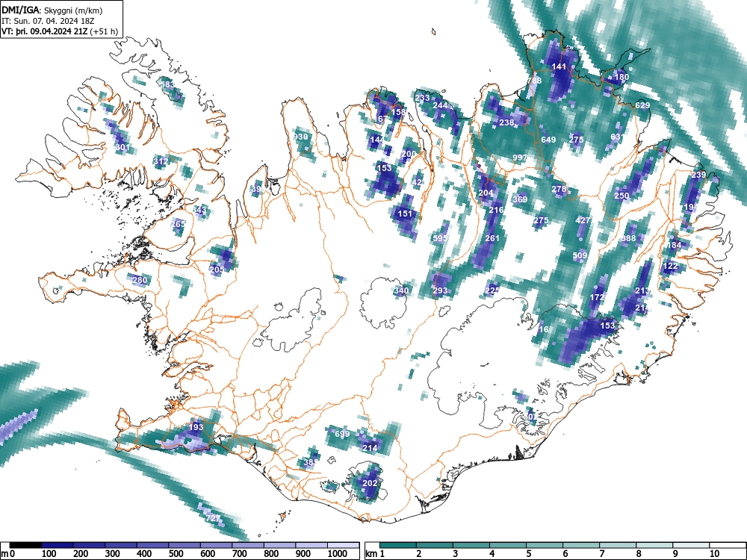Click the map value 158
747x560 pixels.
(398, 113)
